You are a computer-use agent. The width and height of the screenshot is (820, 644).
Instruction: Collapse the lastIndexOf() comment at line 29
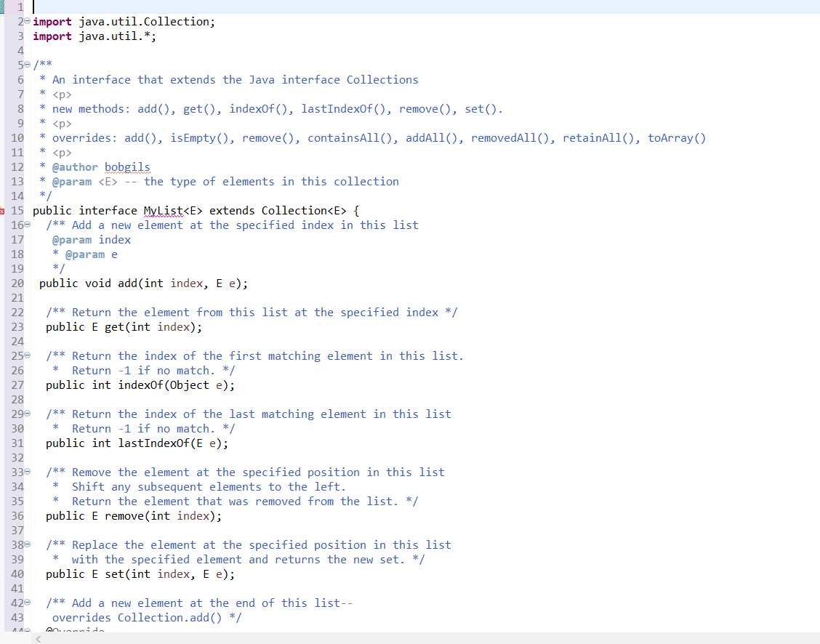pos(27,414)
